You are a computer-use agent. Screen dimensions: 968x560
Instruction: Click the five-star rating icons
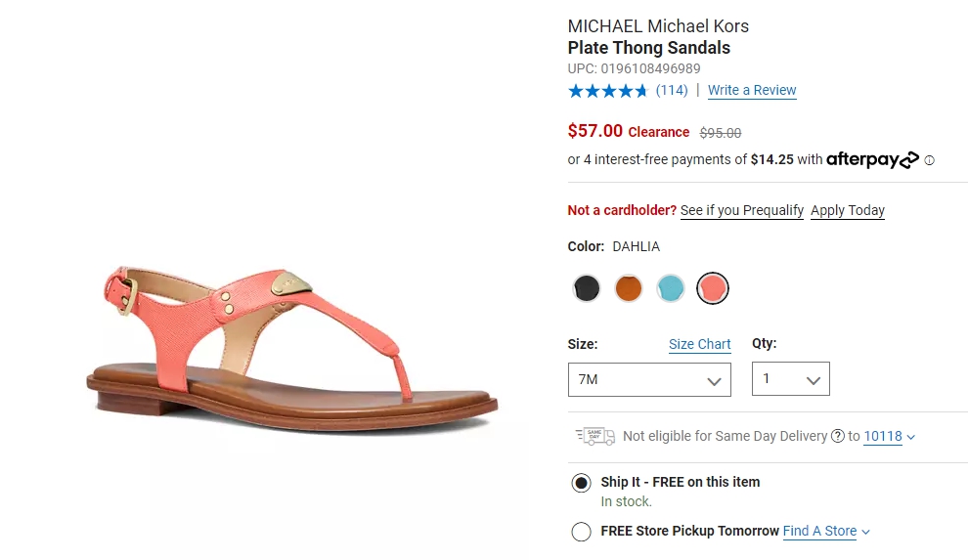(x=607, y=91)
